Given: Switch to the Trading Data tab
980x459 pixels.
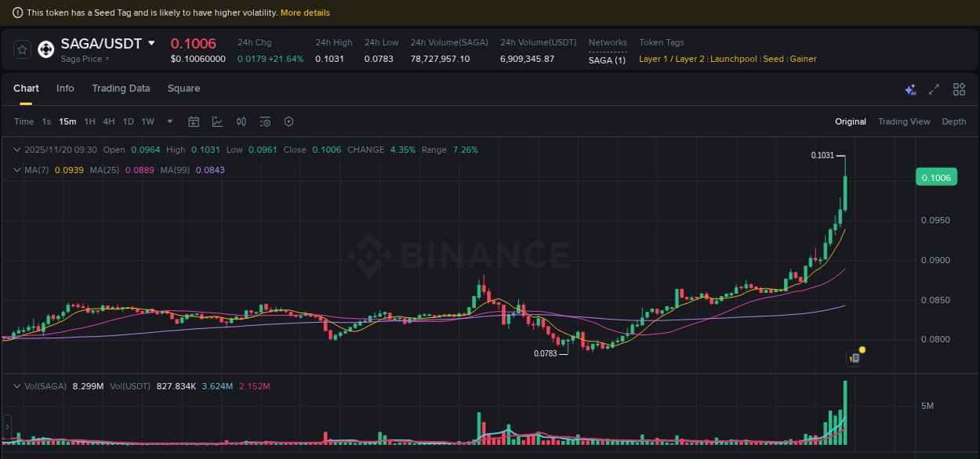Looking at the screenshot, I should coord(121,89).
